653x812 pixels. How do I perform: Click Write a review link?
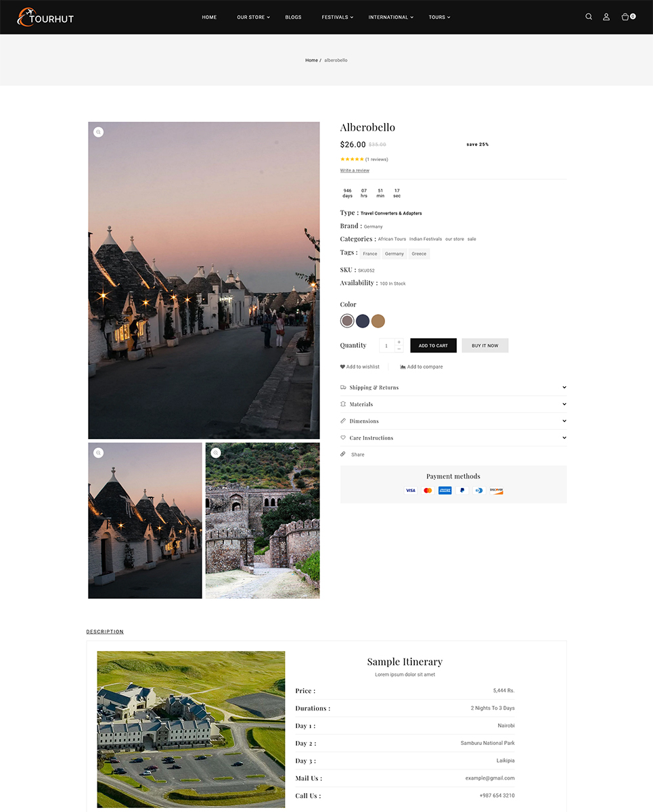point(355,171)
